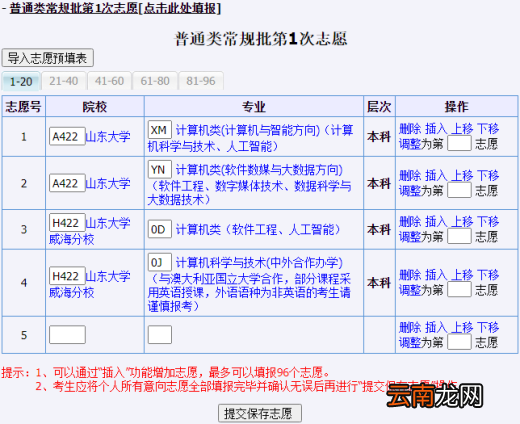This screenshot has width=520, height=424.
Task: Click the 导入志愿预填表 button
Action: tap(47, 58)
